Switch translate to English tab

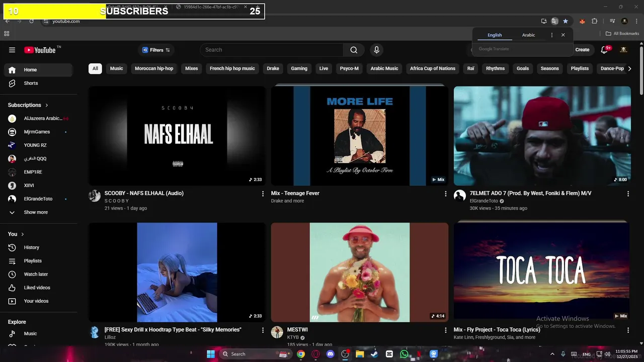click(495, 35)
